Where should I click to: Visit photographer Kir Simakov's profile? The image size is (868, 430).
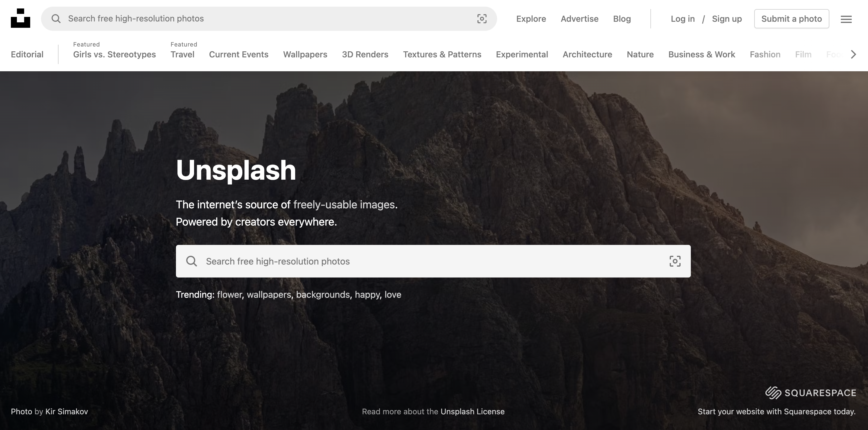coord(67,412)
